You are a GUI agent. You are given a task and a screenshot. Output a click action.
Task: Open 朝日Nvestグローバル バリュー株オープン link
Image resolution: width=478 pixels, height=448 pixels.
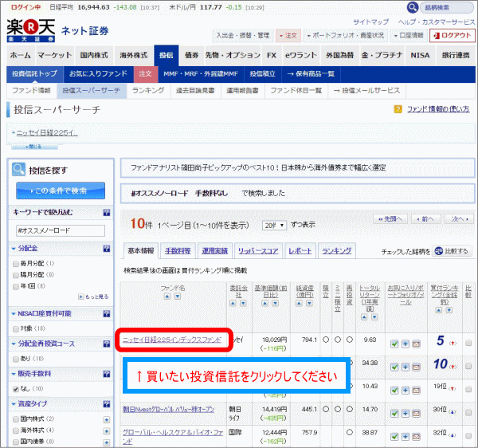pyautogui.click(x=168, y=409)
